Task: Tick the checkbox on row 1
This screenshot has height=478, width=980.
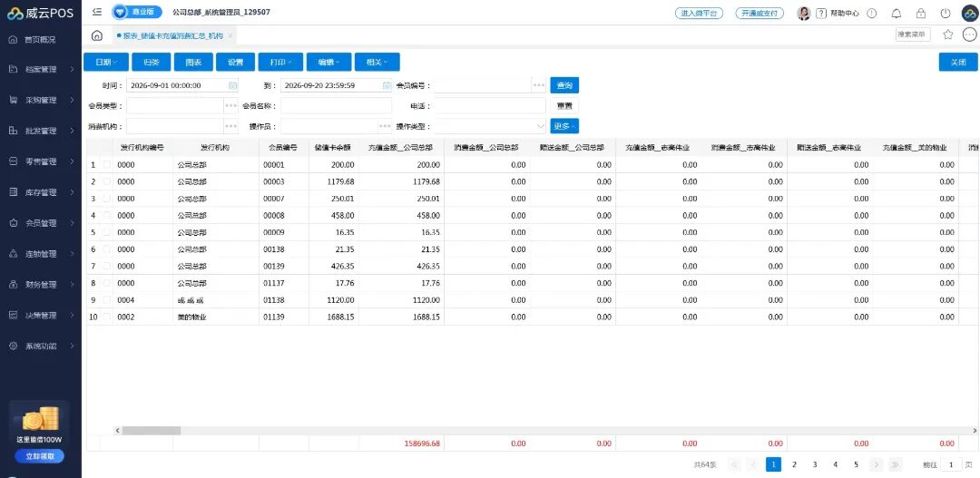Action: pos(106,165)
